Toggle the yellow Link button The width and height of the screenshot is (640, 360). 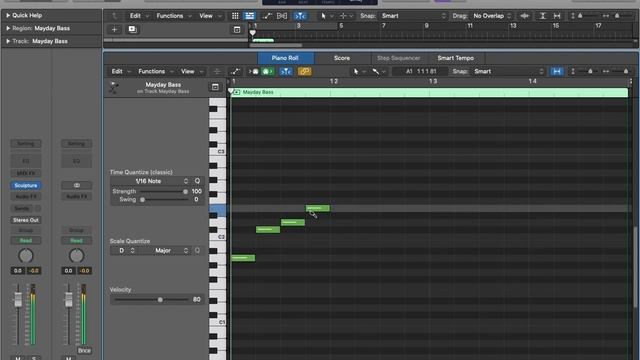[304, 71]
